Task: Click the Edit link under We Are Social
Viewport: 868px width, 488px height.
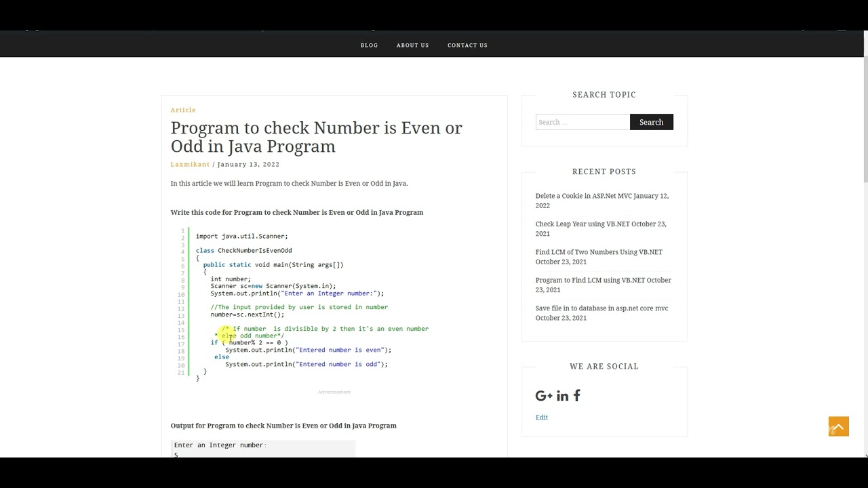Action: (x=541, y=418)
